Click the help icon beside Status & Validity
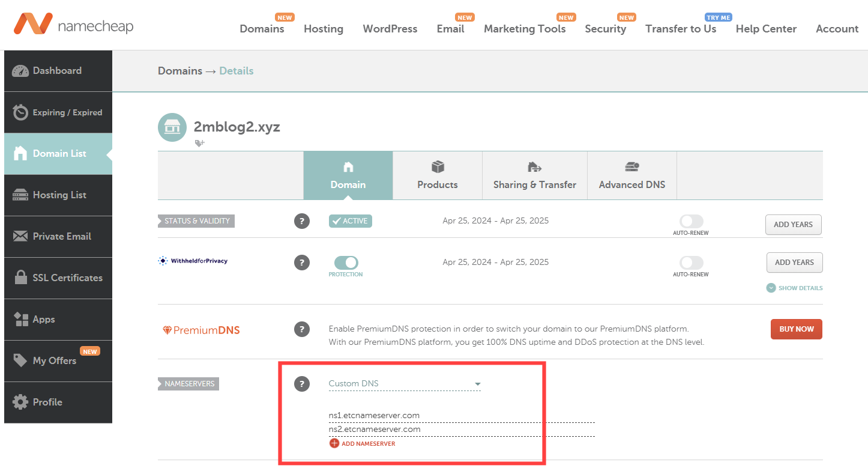Screen dimensions: 868x471 302,221
